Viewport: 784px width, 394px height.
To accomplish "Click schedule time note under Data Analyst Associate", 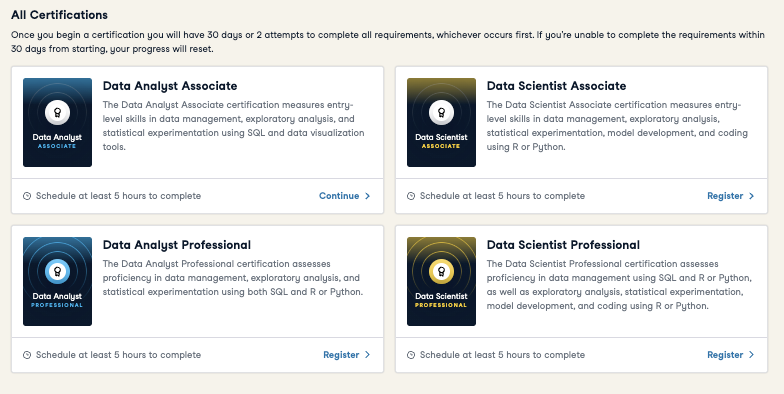I will click(x=118, y=196).
